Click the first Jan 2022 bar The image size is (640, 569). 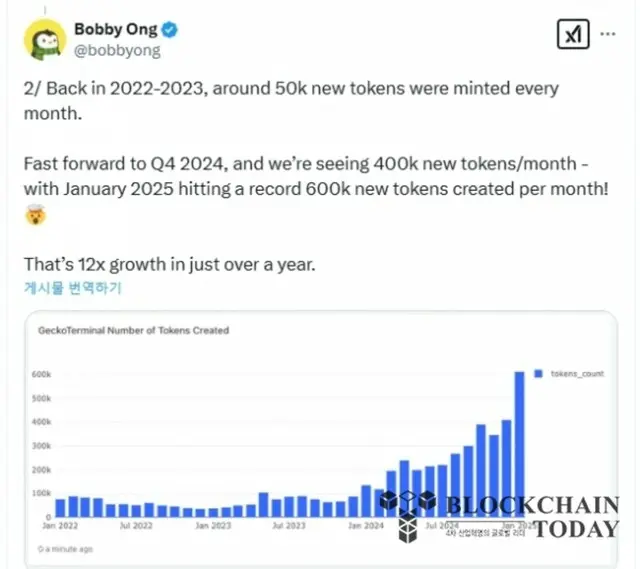coord(60,508)
